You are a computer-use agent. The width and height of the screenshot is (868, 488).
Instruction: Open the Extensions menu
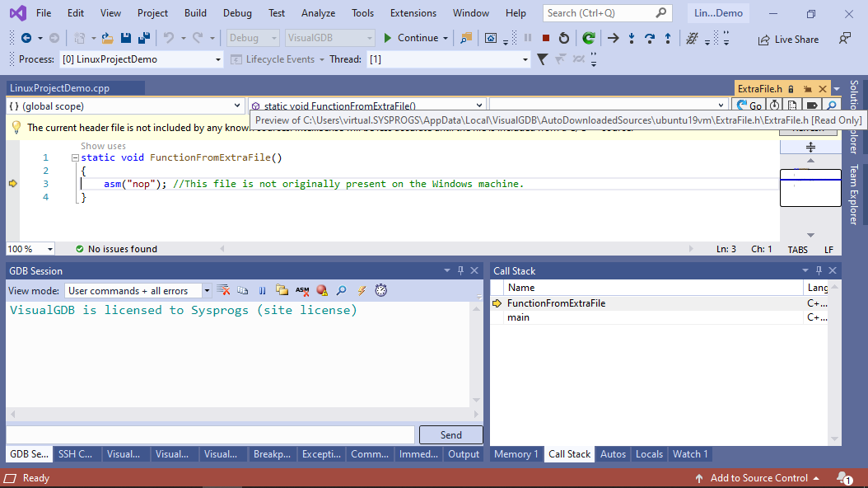click(x=413, y=12)
